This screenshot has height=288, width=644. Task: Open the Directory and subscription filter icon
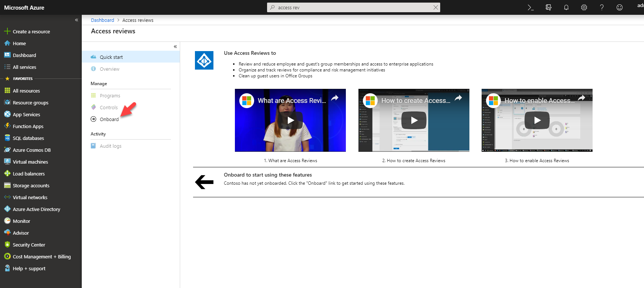coord(549,7)
